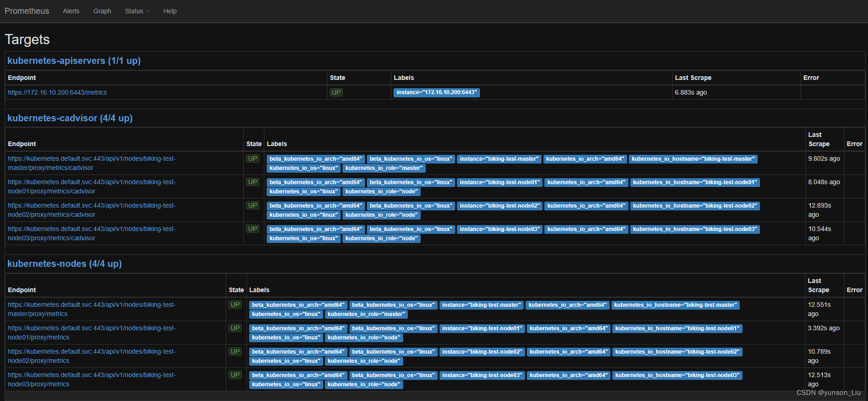Open the Help page
The height and width of the screenshot is (401, 868).
(x=170, y=11)
